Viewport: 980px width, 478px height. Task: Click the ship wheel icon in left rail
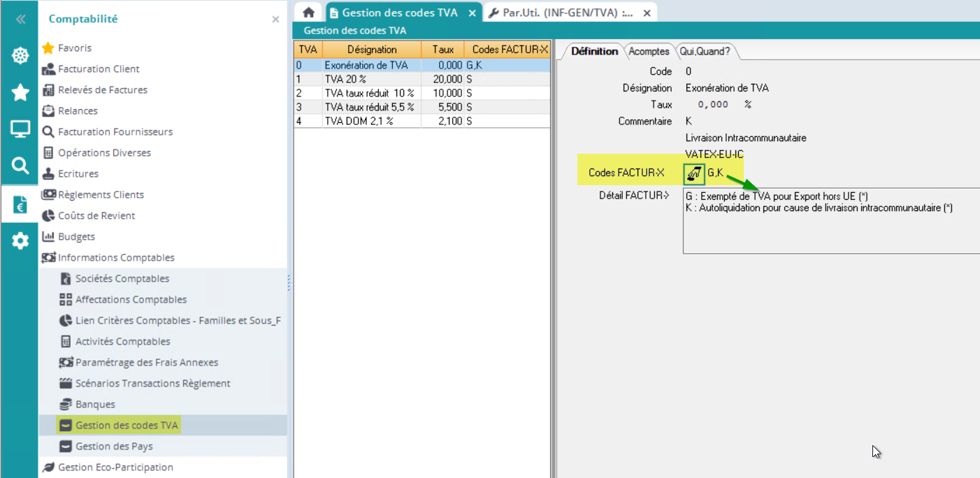pyautogui.click(x=20, y=56)
